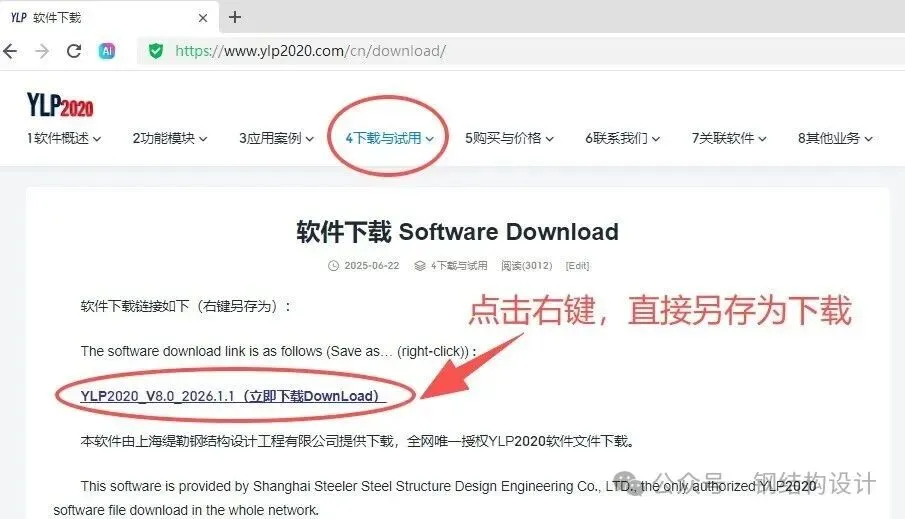Click the sentence starting 本软件由上海缇勒钢结构

coord(358,442)
